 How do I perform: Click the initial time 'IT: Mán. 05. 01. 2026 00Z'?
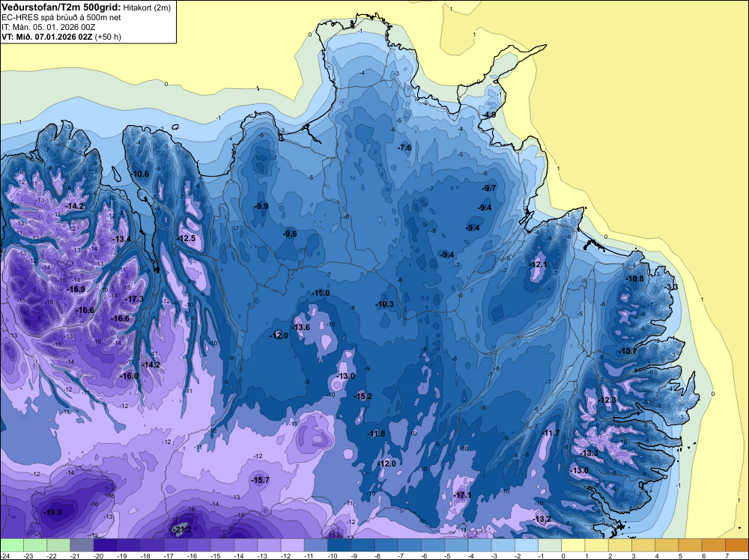(48, 27)
